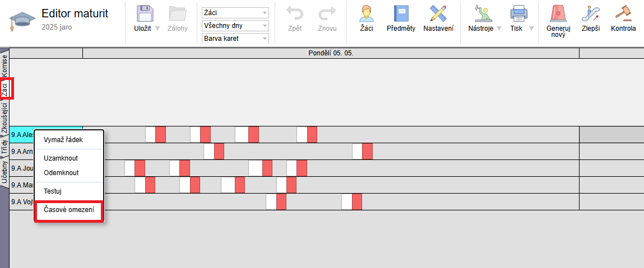Open the Barva karet dropdown
The image size is (644, 268).
(x=235, y=39)
